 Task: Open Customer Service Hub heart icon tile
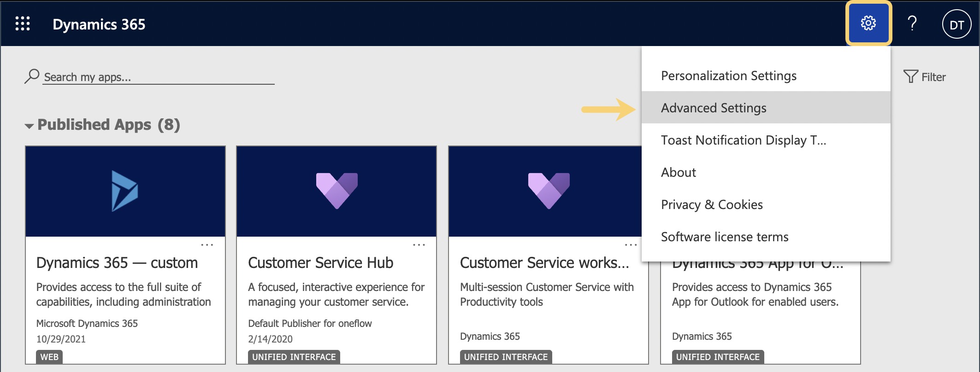coord(337,191)
